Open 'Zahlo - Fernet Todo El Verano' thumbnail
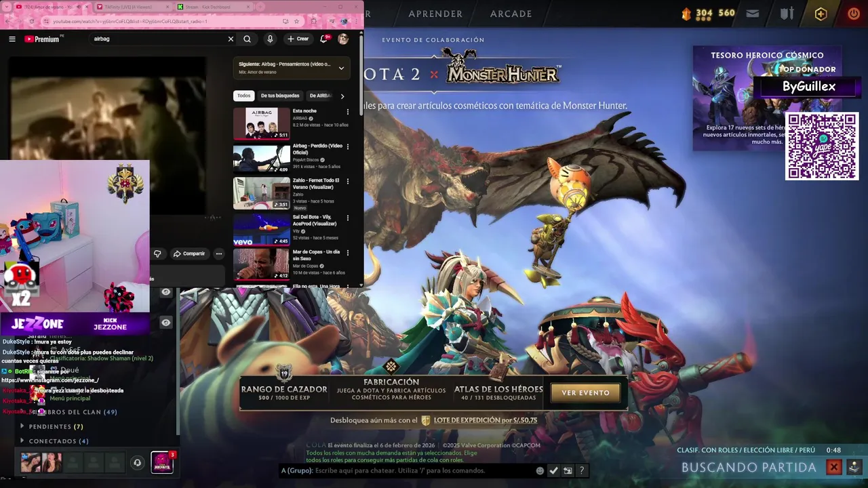The height and width of the screenshot is (488, 868). tap(262, 193)
